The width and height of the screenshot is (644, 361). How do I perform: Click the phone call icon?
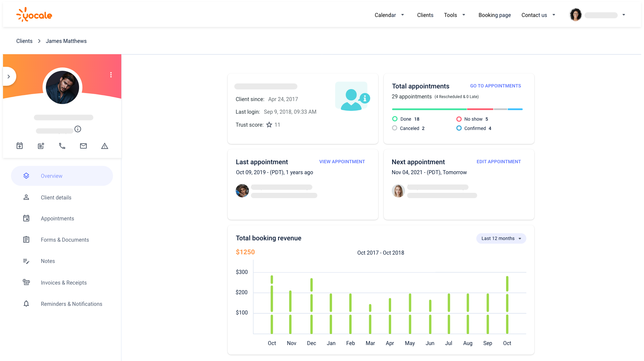[x=62, y=146]
